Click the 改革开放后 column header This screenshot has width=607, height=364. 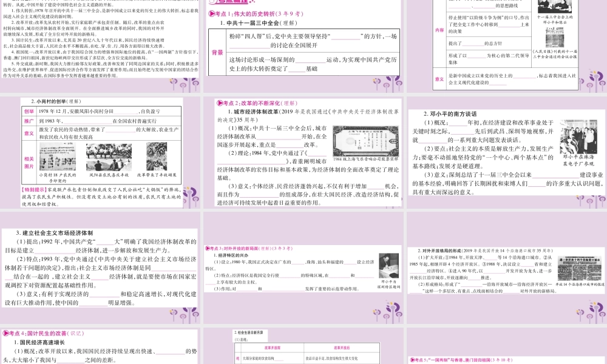(341, 348)
